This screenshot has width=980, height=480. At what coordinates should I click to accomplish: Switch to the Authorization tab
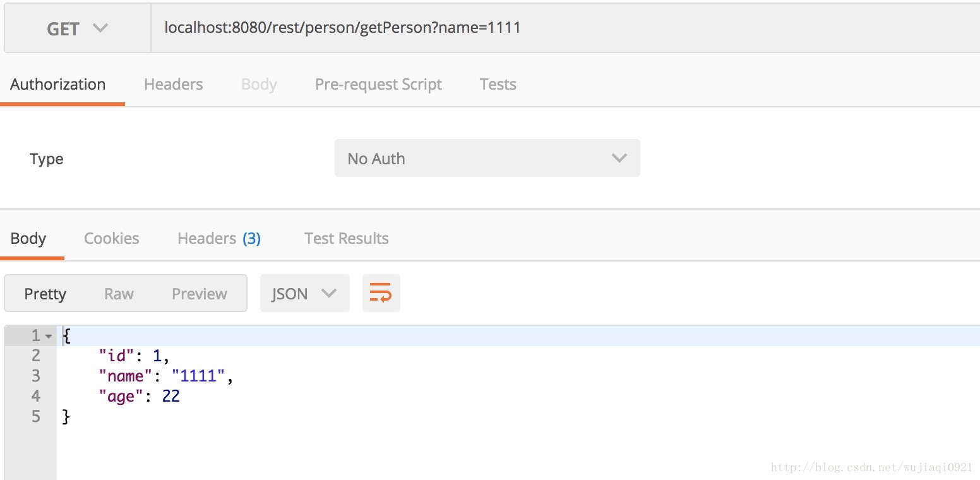(x=58, y=85)
